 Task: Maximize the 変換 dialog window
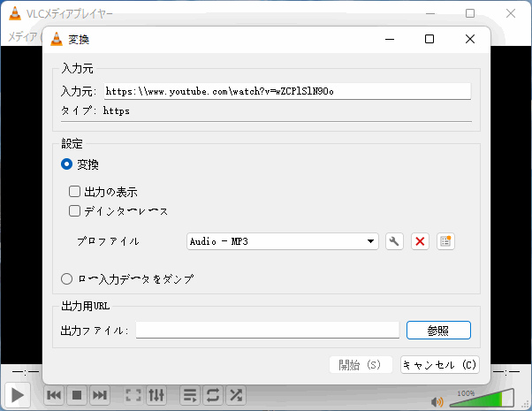[429, 39]
